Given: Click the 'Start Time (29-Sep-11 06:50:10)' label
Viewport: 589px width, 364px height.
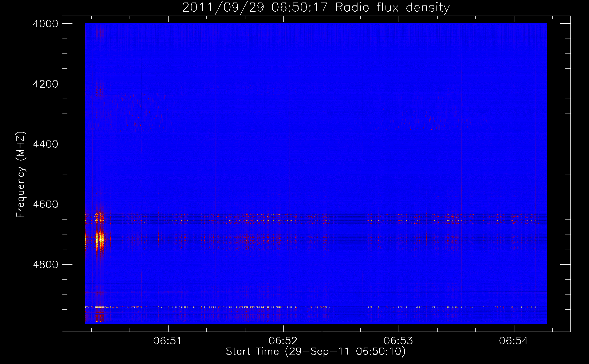Looking at the screenshot, I should (x=316, y=352).
